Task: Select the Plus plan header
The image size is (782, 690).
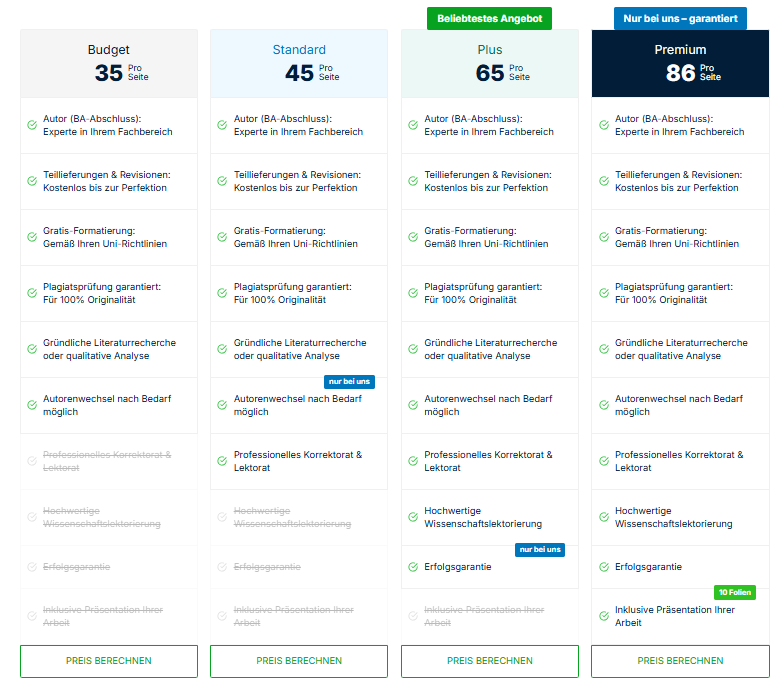Action: [489, 63]
